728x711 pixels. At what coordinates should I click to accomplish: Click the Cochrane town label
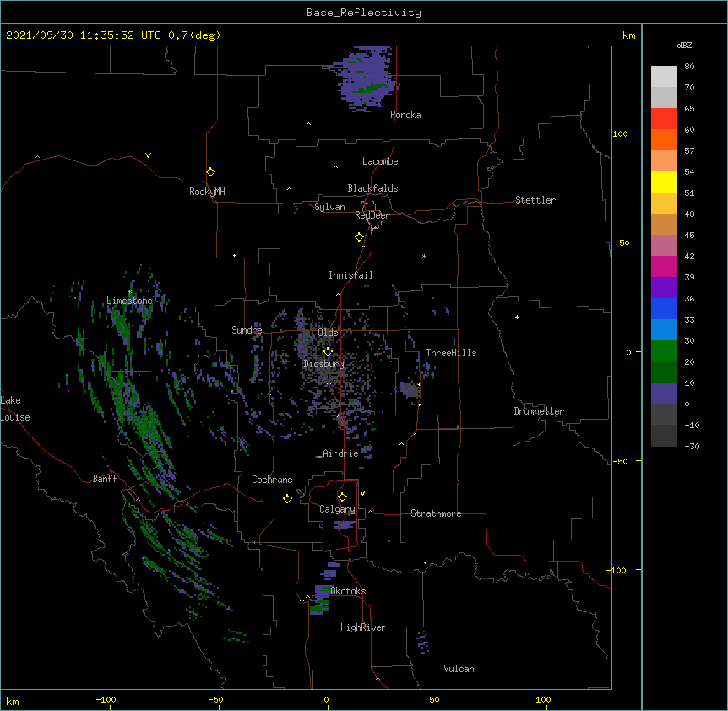[x=272, y=480]
